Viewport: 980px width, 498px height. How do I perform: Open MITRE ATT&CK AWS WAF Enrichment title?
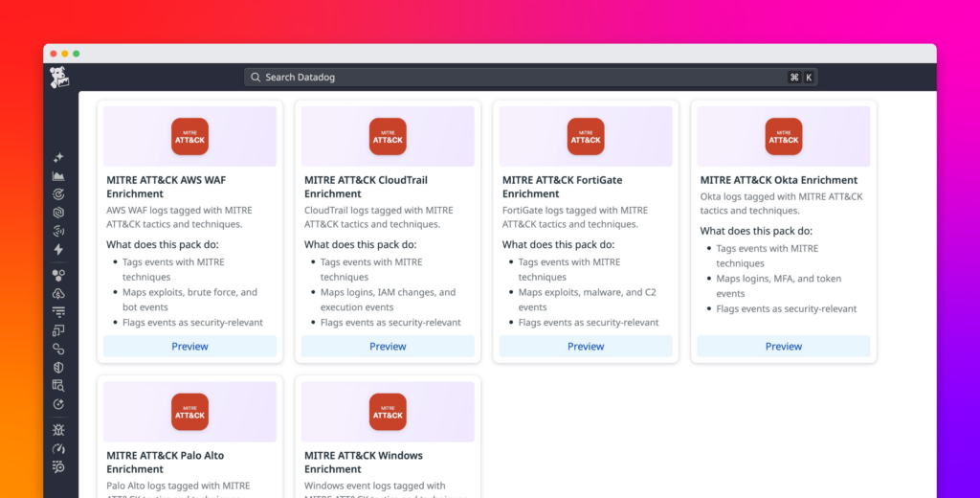click(167, 187)
